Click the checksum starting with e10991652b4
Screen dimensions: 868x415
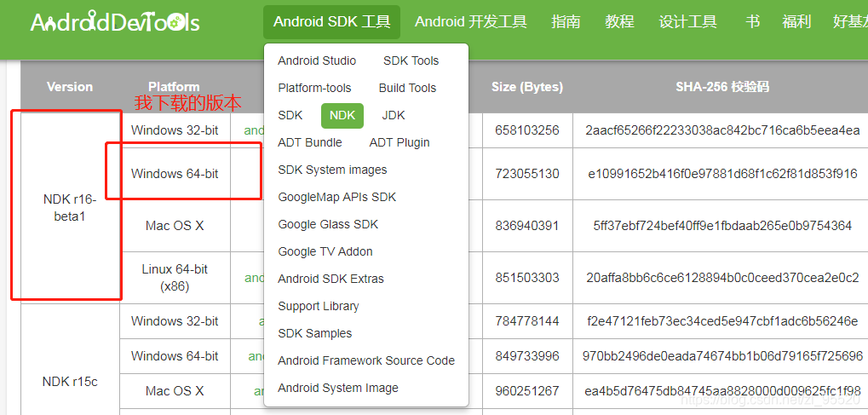(x=722, y=174)
